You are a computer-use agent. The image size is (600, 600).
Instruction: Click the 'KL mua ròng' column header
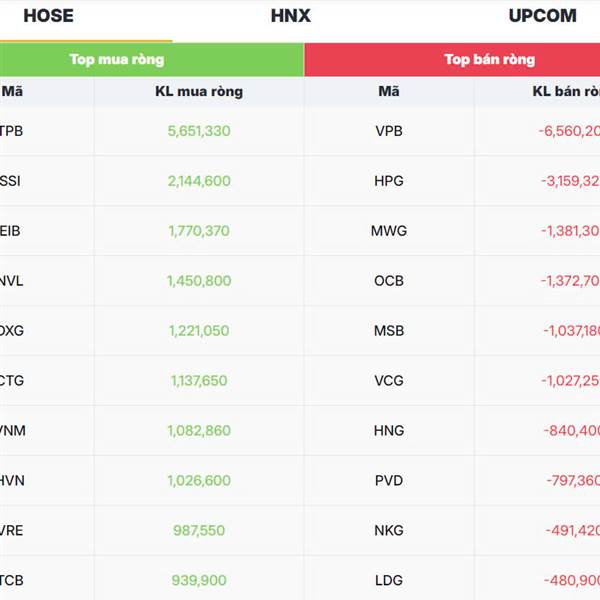pos(199,91)
